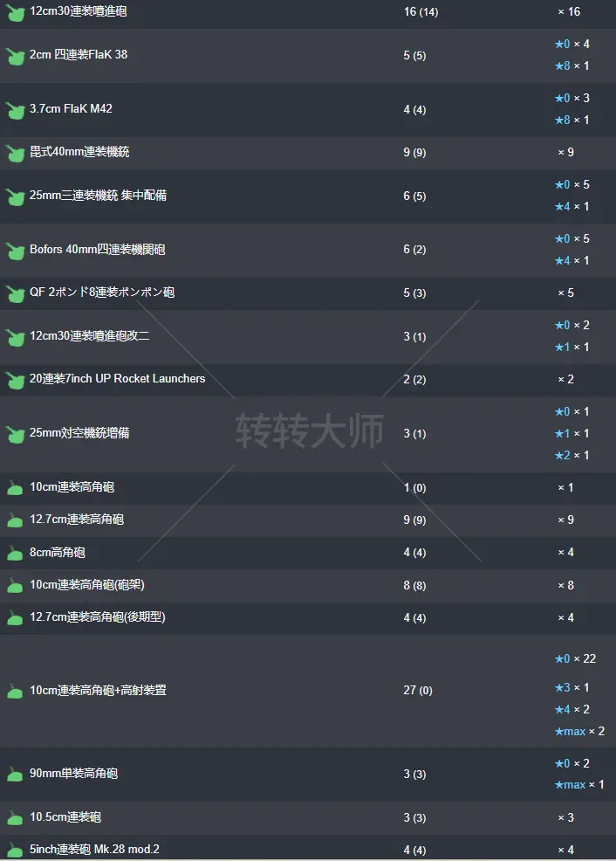Click the icon beside 12cm30連装噴進砲
Image resolution: width=616 pixels, height=861 pixels.
[15, 12]
